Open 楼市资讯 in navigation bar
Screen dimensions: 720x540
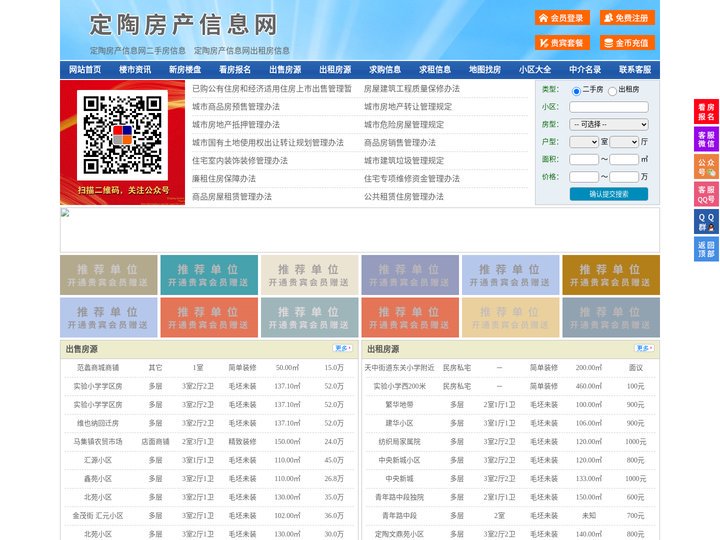pyautogui.click(x=135, y=70)
